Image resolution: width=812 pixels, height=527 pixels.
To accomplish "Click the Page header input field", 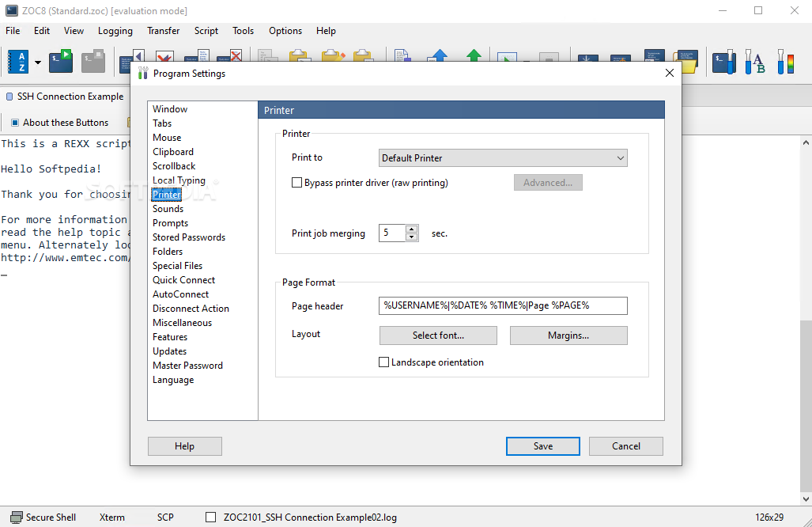I will (503, 305).
